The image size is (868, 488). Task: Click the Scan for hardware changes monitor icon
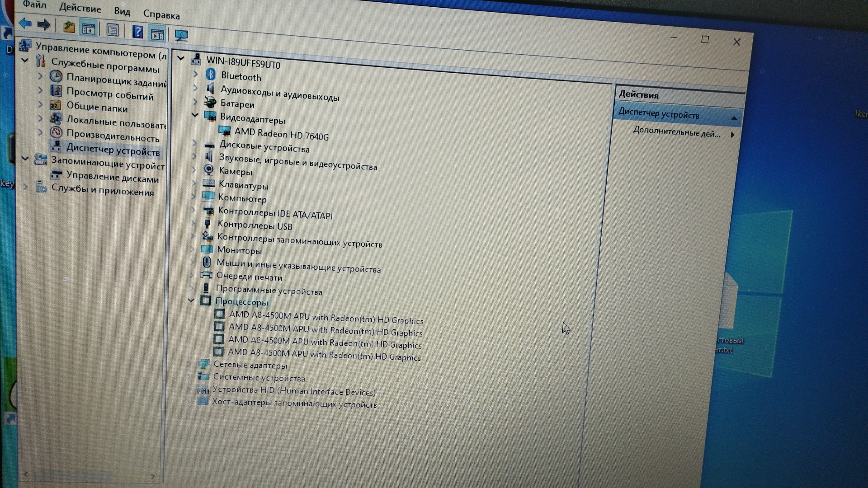(x=181, y=35)
